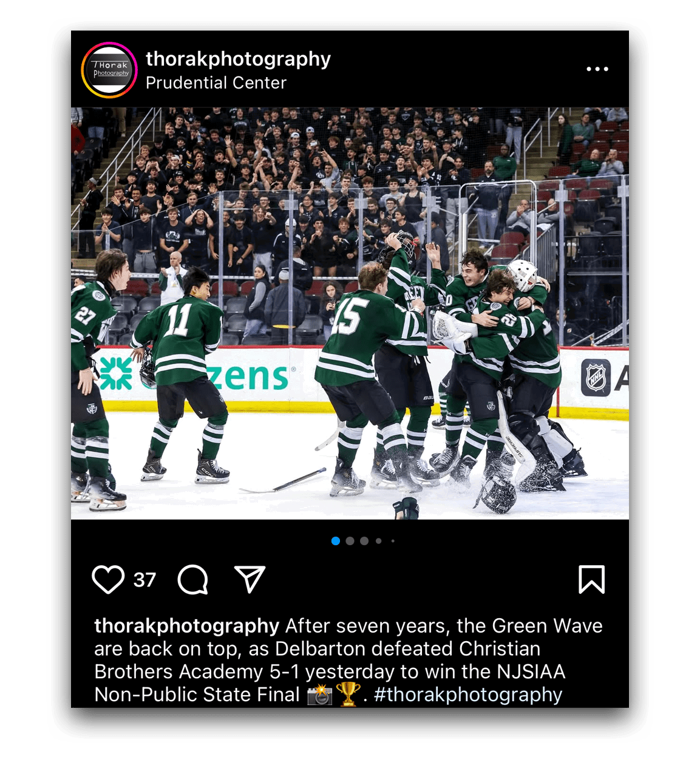Jump to the second carousel dot
The image size is (700, 782).
click(x=350, y=541)
